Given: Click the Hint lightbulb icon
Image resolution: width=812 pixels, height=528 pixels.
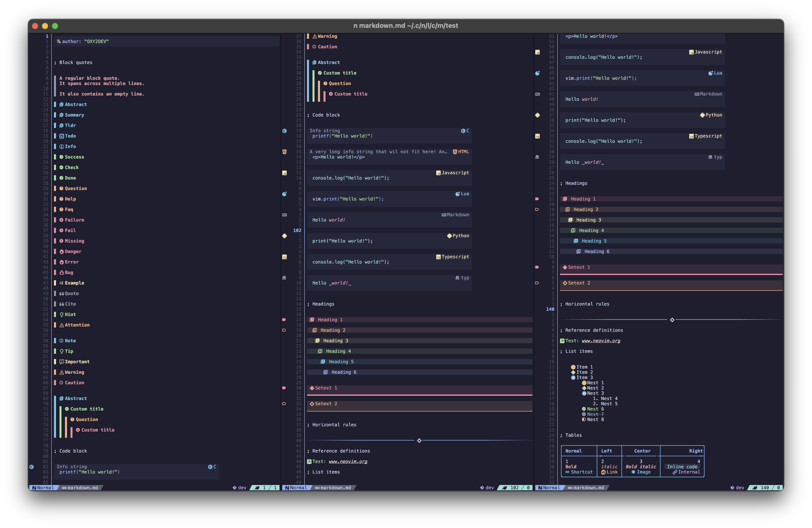Looking at the screenshot, I should (x=62, y=314).
